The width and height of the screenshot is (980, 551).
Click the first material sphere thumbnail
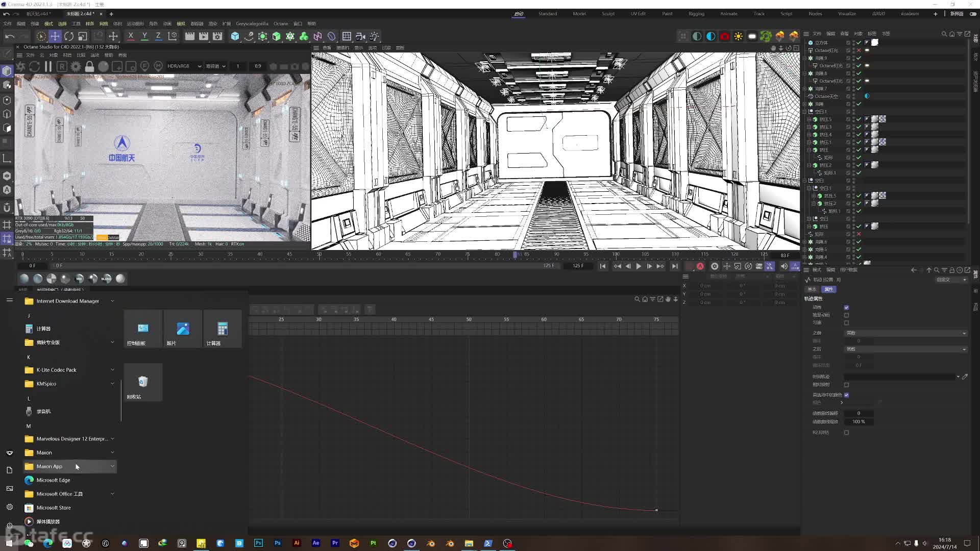tap(24, 279)
